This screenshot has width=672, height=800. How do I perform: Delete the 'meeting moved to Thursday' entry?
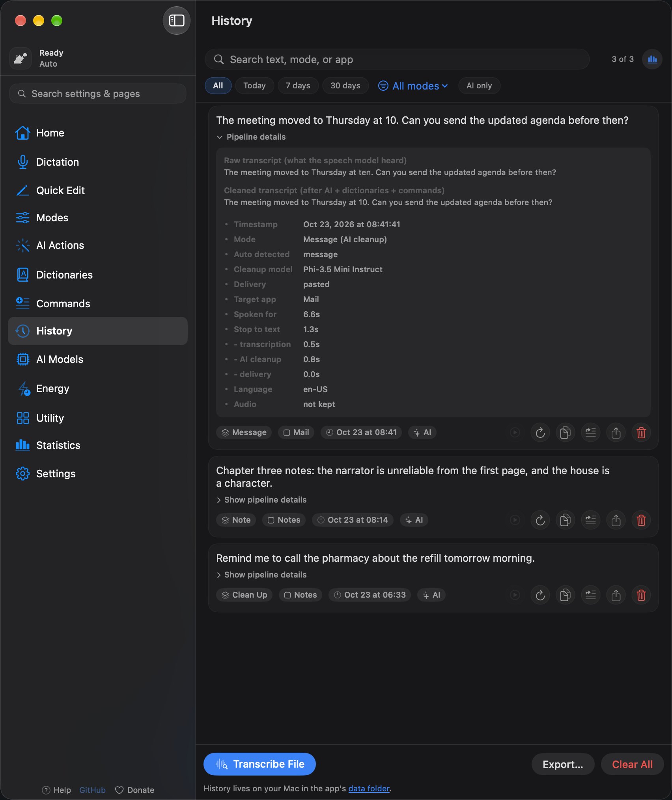point(641,433)
